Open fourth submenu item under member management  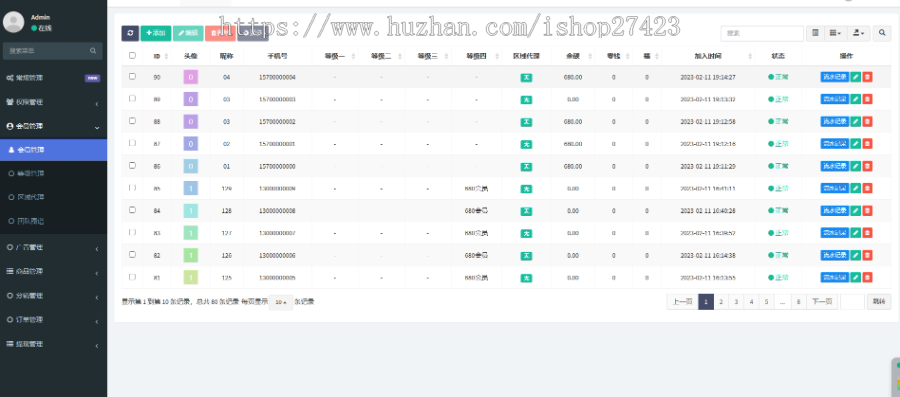(53, 221)
